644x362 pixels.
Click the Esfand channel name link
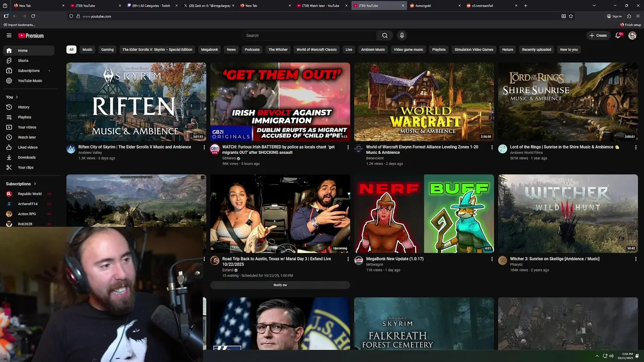point(228,270)
